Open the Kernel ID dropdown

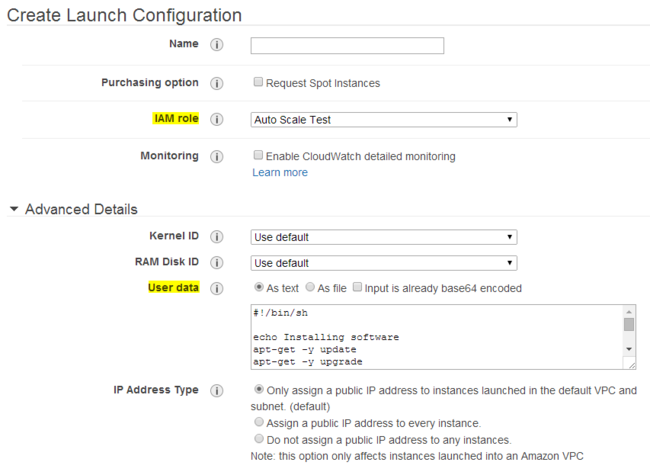[x=383, y=237]
